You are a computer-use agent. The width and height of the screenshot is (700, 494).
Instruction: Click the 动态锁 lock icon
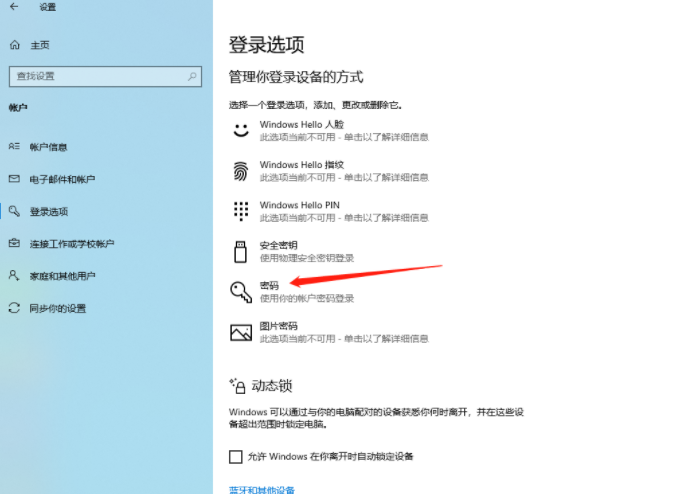tap(238, 386)
